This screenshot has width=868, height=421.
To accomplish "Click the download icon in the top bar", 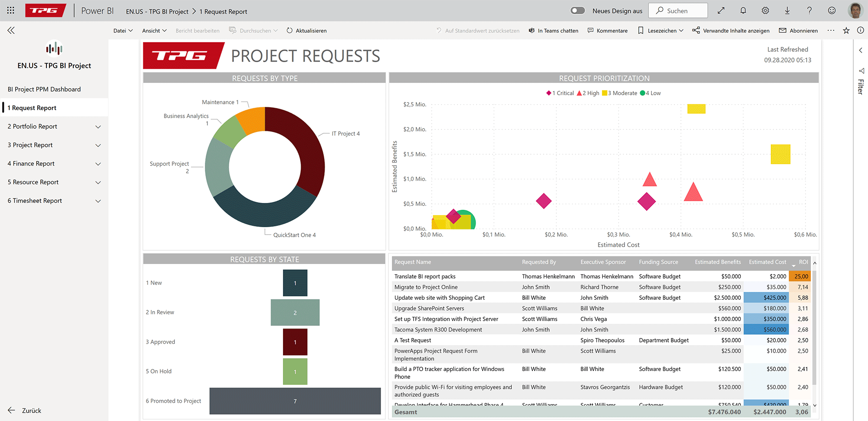I will click(x=787, y=10).
